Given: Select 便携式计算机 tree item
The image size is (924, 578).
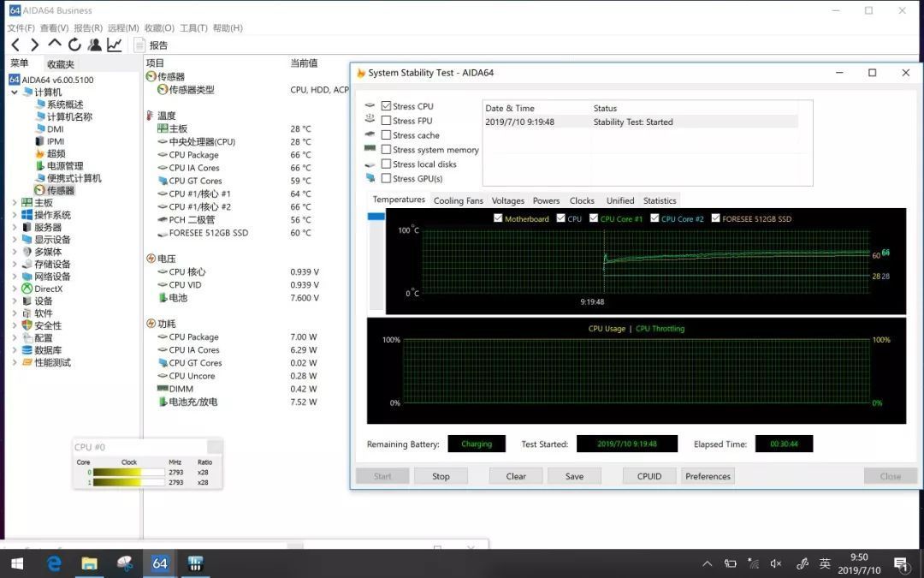Looking at the screenshot, I should (68, 178).
